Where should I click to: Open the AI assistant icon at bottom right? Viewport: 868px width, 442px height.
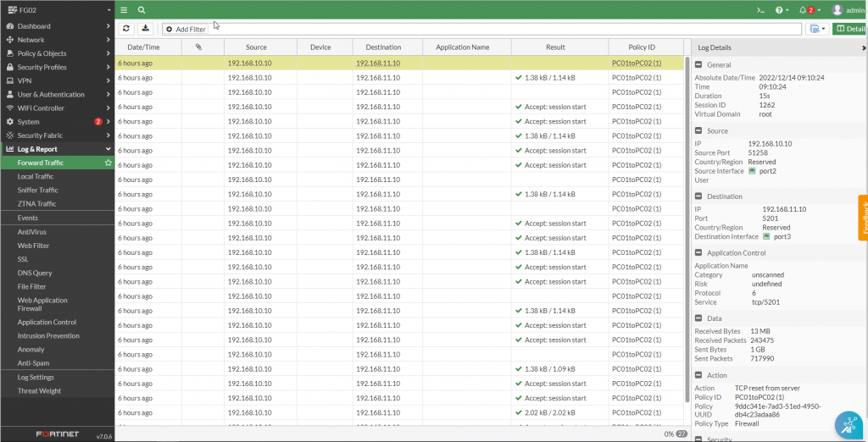coord(848,423)
